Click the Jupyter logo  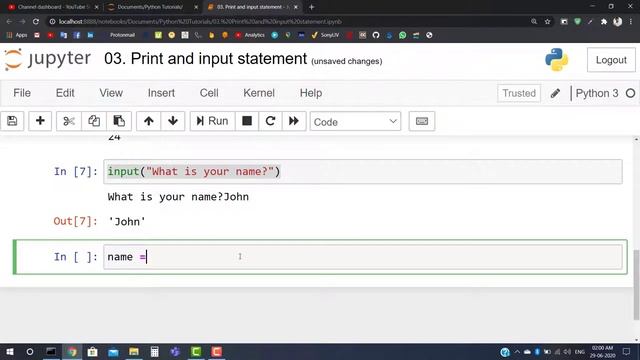[x=47, y=59]
